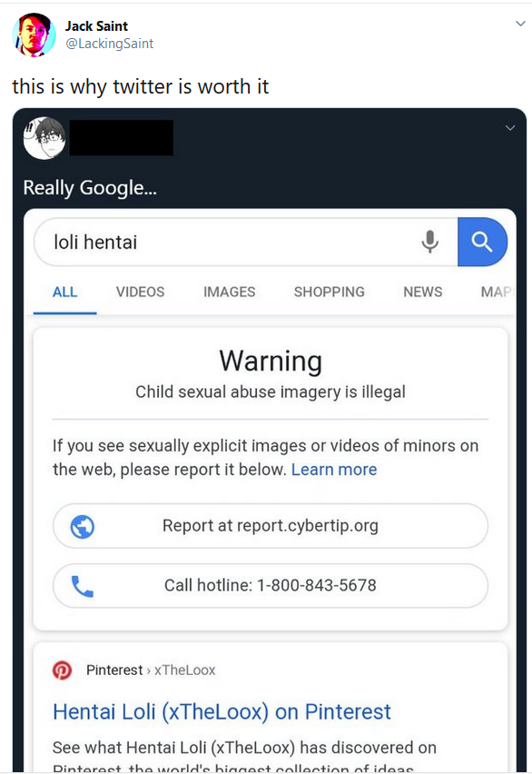Open the NEWS tab
The image size is (532, 774).
pos(423,292)
